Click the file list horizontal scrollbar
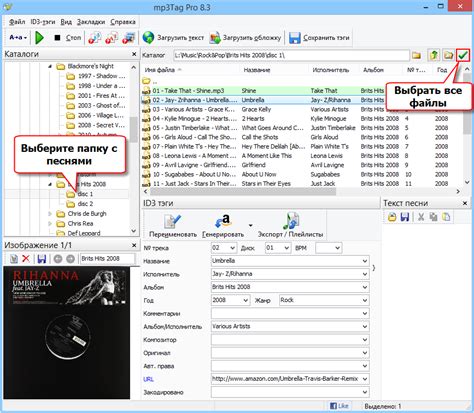 pyautogui.click(x=301, y=192)
